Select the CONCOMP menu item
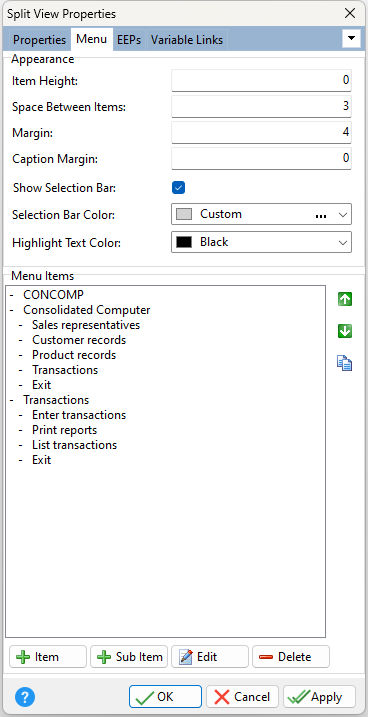The height and width of the screenshot is (717, 368). pyautogui.click(x=53, y=295)
